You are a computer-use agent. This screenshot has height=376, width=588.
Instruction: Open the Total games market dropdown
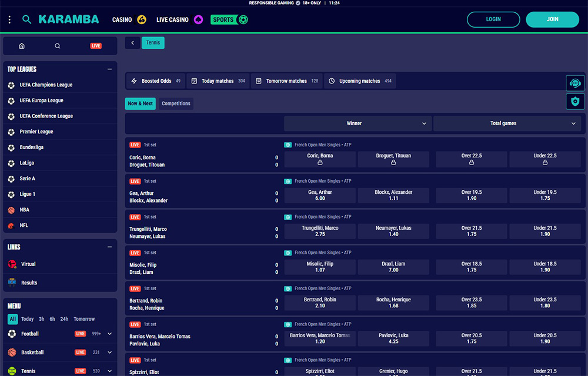507,123
